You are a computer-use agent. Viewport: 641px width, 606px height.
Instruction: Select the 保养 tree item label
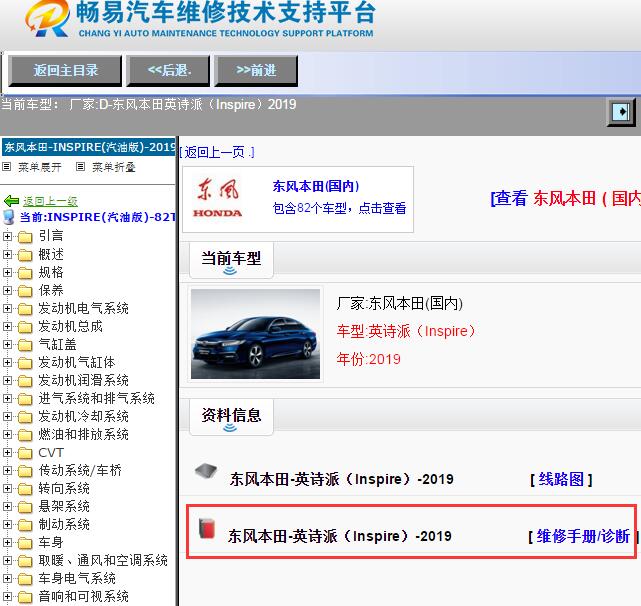tap(51, 290)
